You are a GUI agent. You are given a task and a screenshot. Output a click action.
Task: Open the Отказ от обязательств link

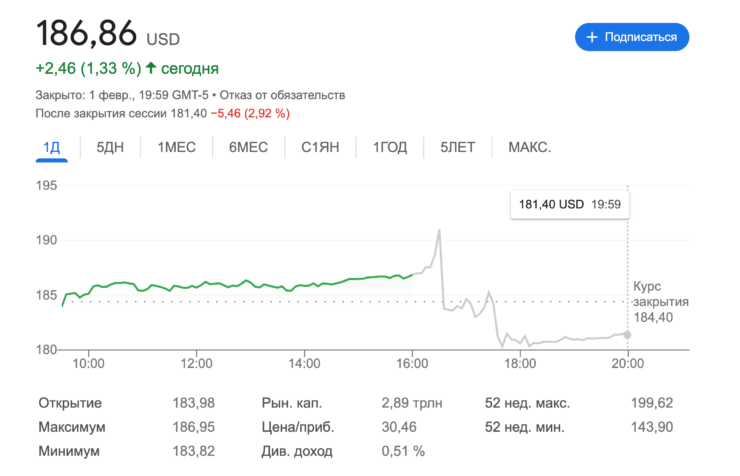[282, 95]
